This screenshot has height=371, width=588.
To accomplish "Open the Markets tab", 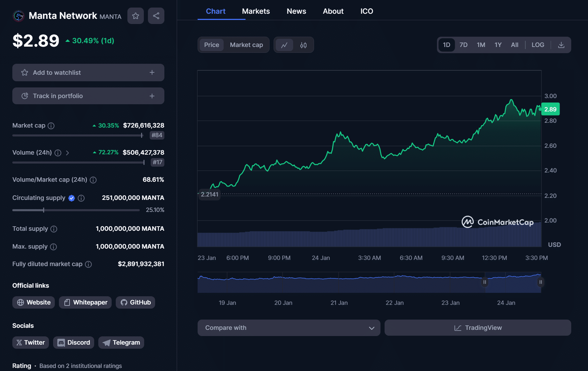I will coord(256,11).
